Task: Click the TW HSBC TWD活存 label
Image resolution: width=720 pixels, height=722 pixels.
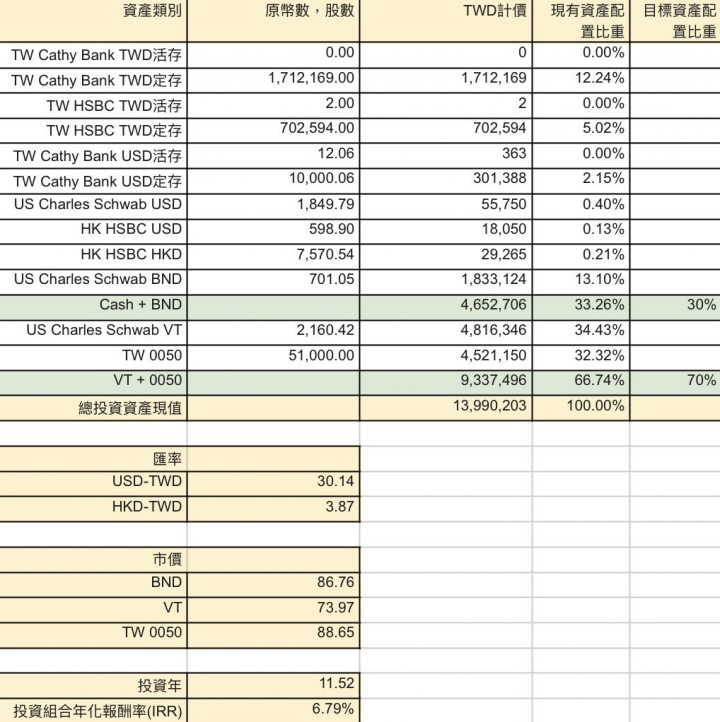Action: [114, 106]
